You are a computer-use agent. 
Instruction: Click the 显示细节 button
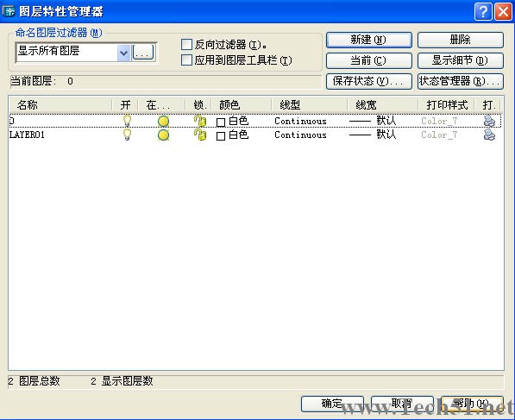[460, 60]
